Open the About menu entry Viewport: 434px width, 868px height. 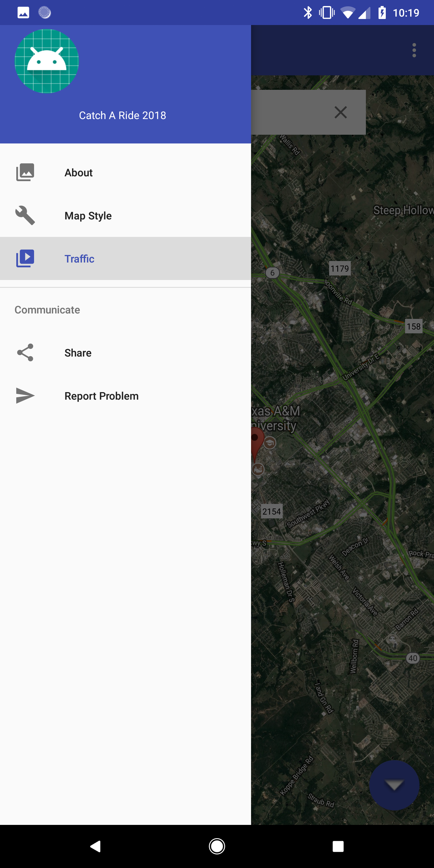click(x=125, y=172)
